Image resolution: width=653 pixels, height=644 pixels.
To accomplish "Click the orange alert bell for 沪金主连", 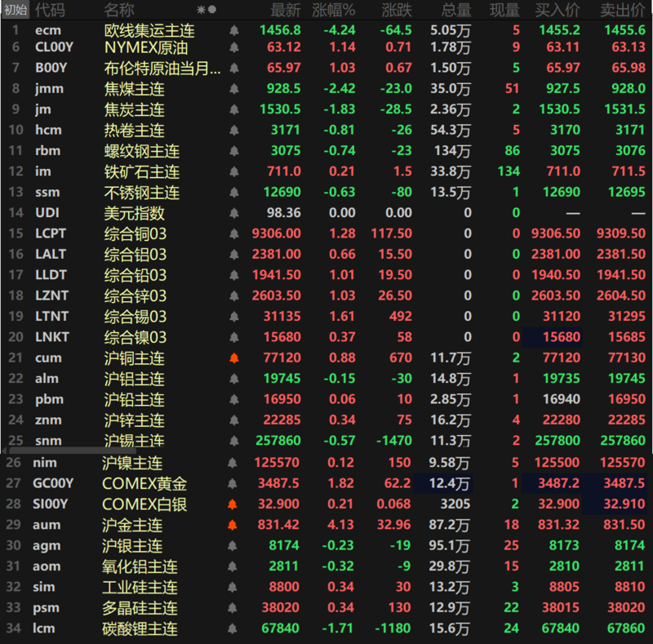I will [234, 525].
